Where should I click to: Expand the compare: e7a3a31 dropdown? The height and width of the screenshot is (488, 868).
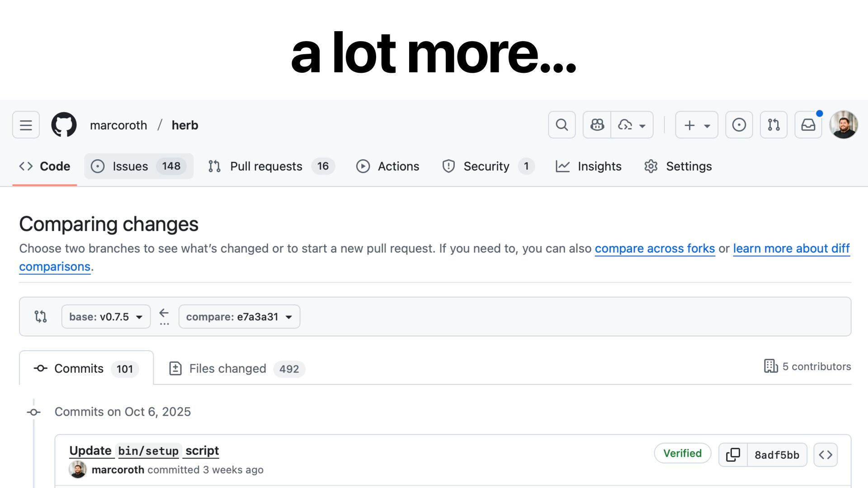(239, 317)
